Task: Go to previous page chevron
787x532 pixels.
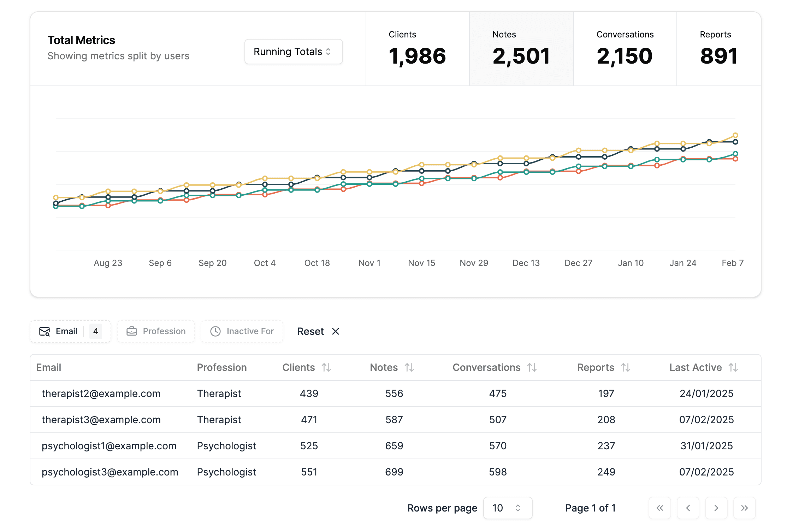Action: pos(688,508)
